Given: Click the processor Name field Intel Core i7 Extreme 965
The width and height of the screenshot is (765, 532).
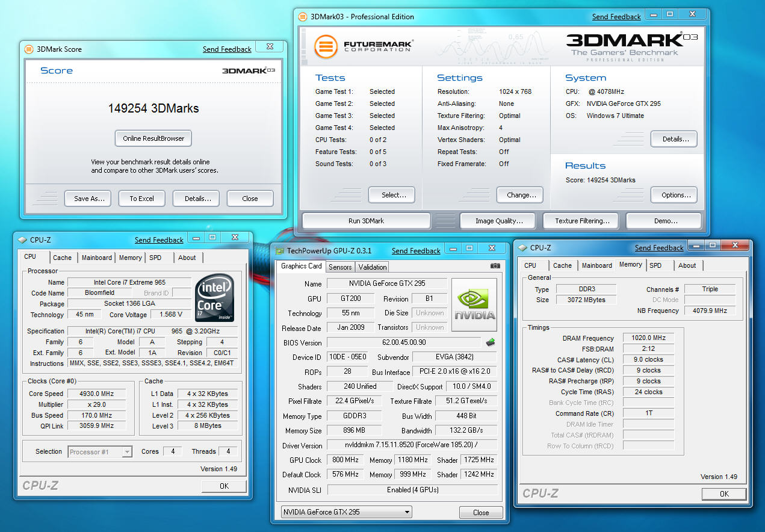Looking at the screenshot, I should pos(129,282).
